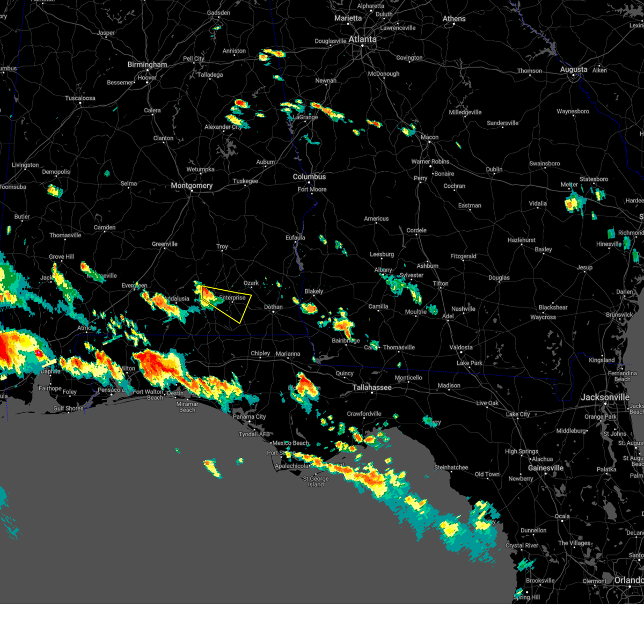The height and width of the screenshot is (644, 644).
Task: Click the Jacksonville city label
Action: [605, 397]
